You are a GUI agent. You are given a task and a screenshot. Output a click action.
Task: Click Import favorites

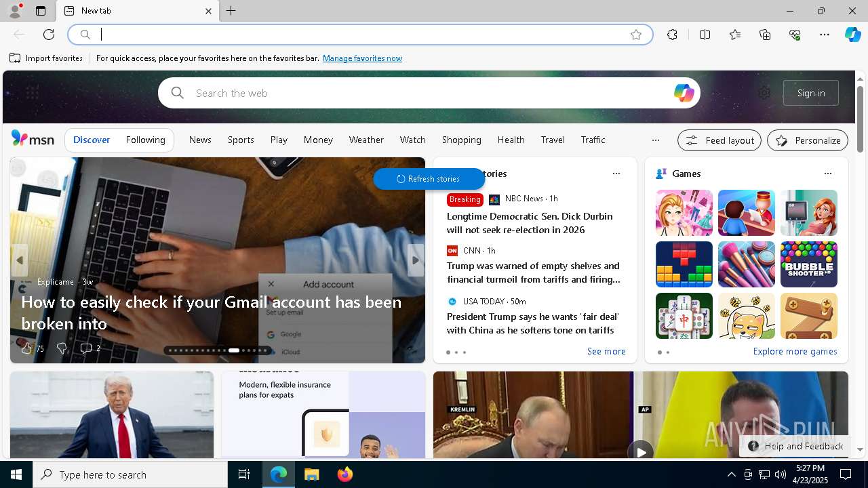click(x=46, y=58)
